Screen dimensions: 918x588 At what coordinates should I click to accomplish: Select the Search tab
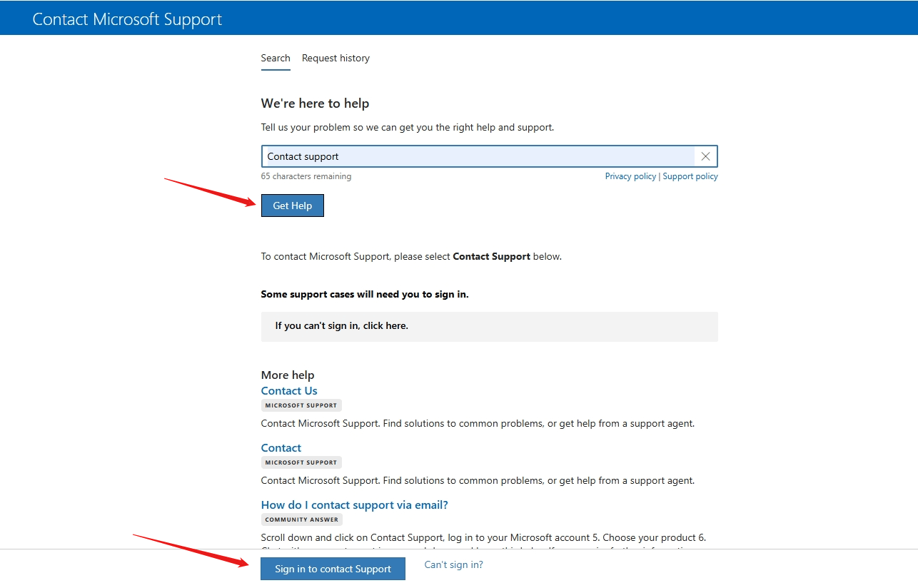[x=276, y=58]
